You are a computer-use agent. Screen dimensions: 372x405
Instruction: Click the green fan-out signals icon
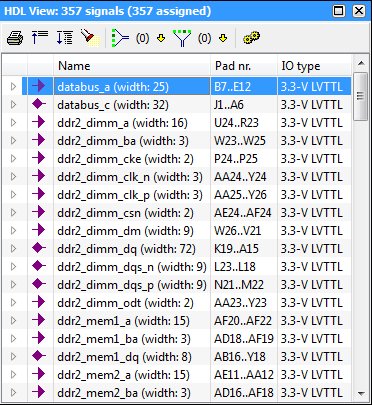point(121,38)
